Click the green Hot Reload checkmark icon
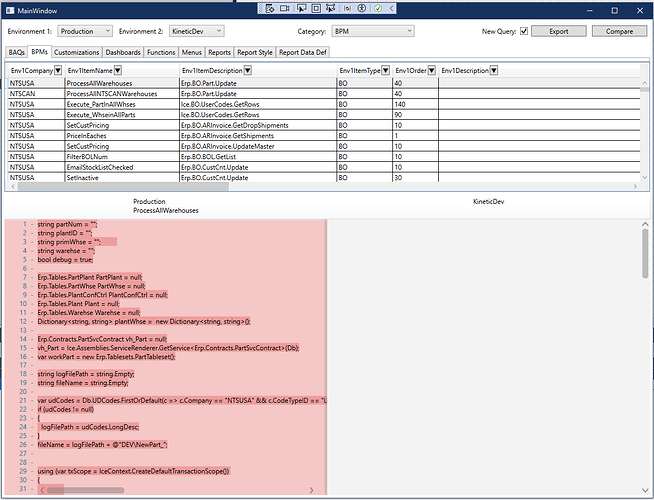This screenshot has width=654, height=500. (378, 8)
